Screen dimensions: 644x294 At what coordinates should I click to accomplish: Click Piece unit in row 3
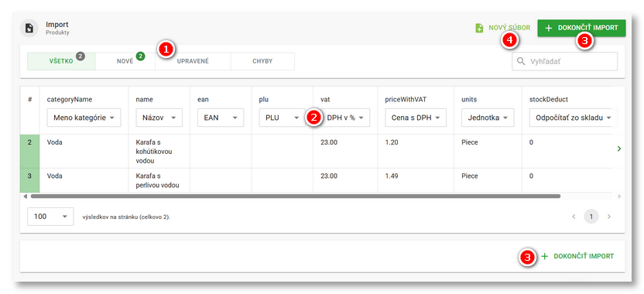(x=469, y=176)
